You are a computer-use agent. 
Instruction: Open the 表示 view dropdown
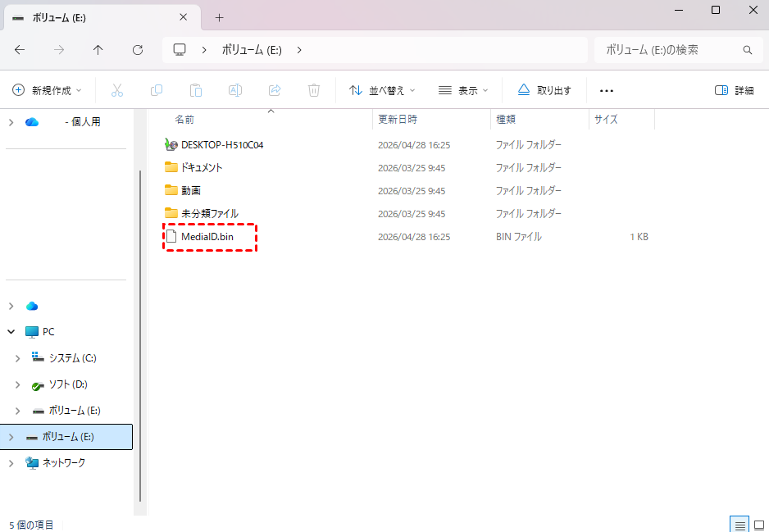(x=463, y=90)
